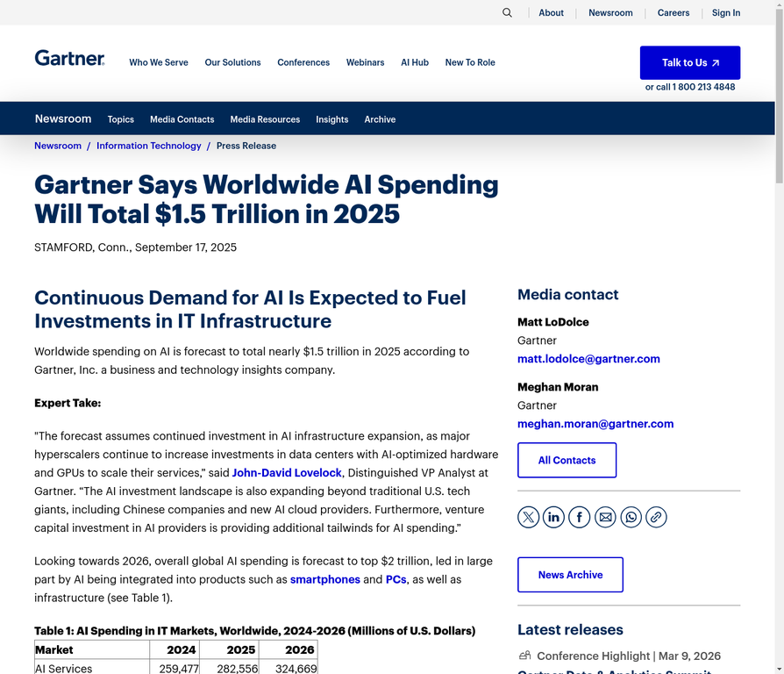Email this press release
784x674 pixels.
pyautogui.click(x=604, y=517)
